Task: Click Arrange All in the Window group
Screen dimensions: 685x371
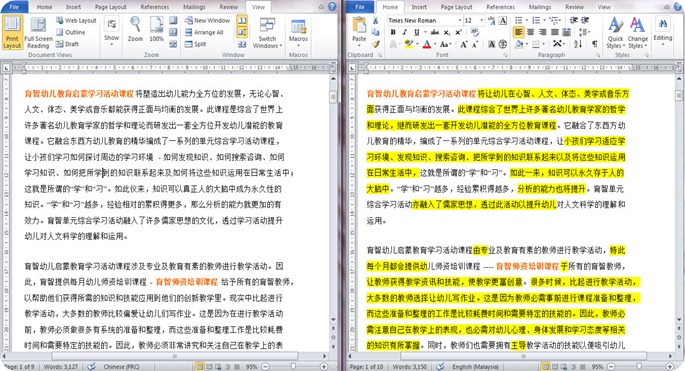Action: (x=204, y=32)
